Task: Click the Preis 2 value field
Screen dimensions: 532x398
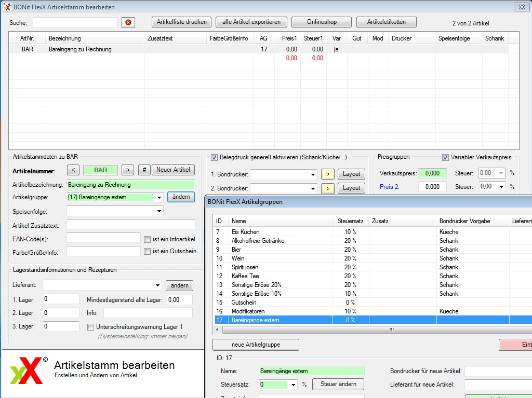Action: [432, 187]
